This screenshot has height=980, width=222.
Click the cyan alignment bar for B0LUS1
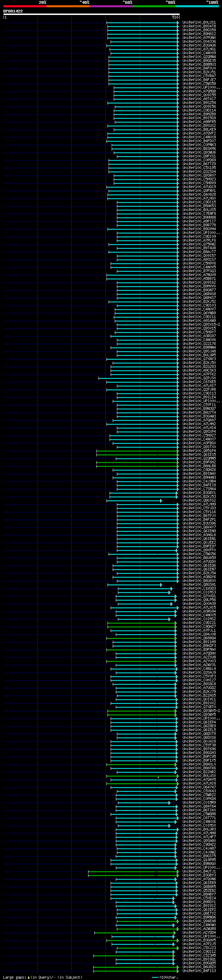point(143,23)
